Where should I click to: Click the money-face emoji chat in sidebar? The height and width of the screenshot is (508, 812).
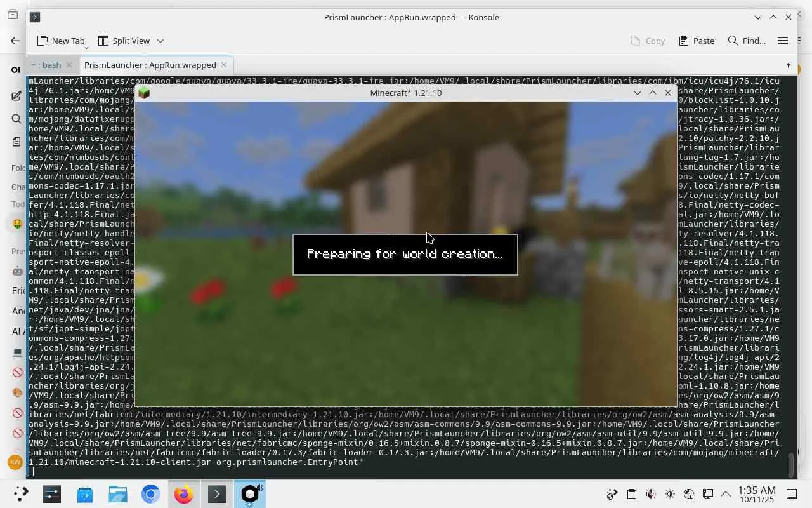(x=17, y=223)
